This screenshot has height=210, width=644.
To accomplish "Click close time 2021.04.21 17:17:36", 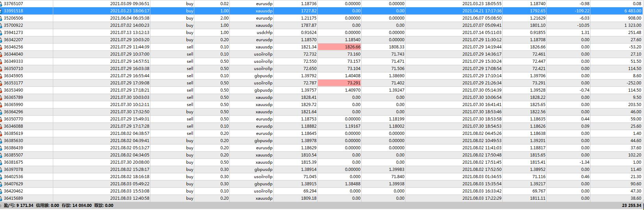I will (x=482, y=11).
